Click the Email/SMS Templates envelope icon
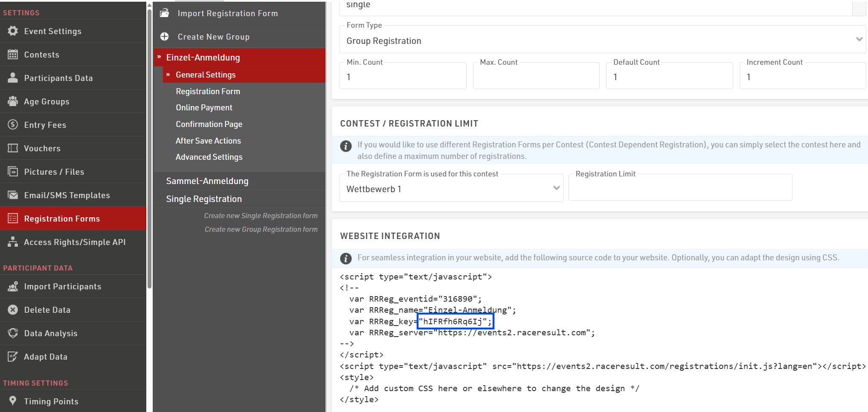868x412 pixels. coord(13,195)
